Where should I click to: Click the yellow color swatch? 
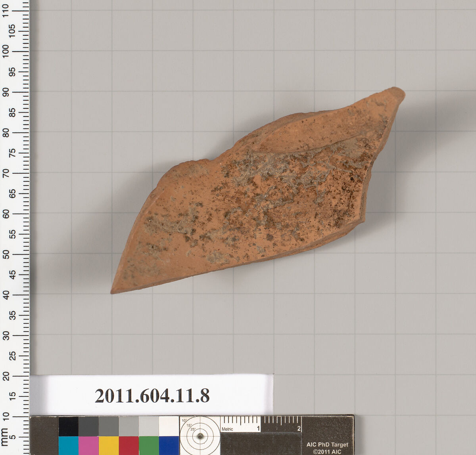[x=108, y=444]
